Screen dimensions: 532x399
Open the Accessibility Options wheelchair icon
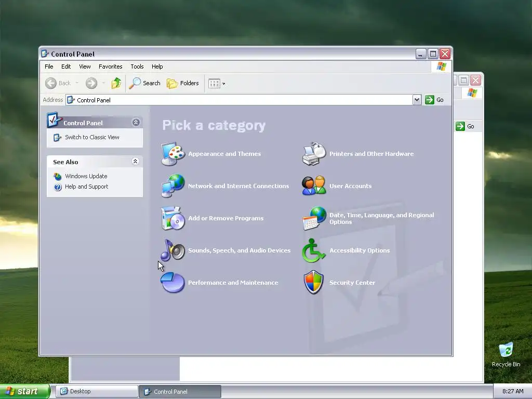[x=314, y=250]
